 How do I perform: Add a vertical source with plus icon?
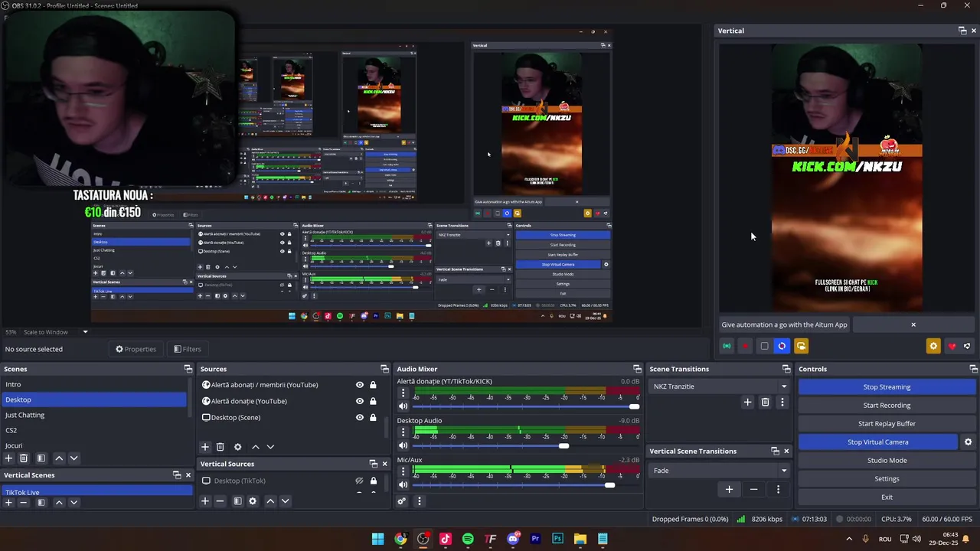205,501
